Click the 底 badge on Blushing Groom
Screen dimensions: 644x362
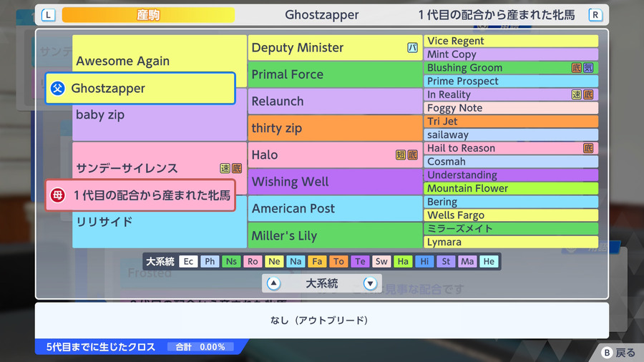(577, 68)
